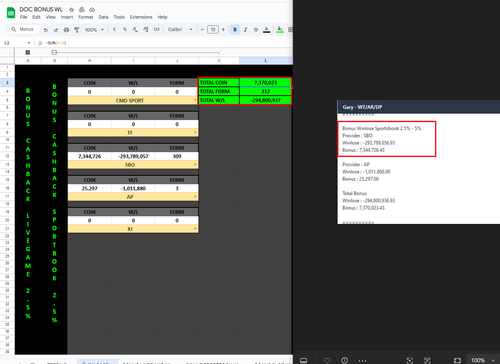Increase decimal places
This screenshot has height=364, width=500.
tap(146, 29)
